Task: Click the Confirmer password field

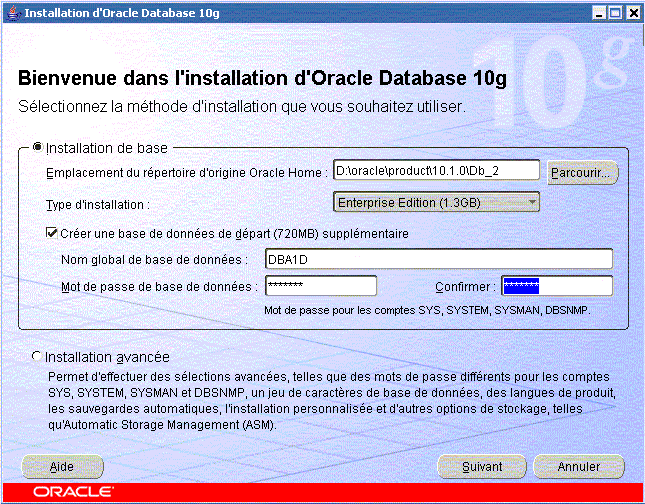Action: click(556, 286)
